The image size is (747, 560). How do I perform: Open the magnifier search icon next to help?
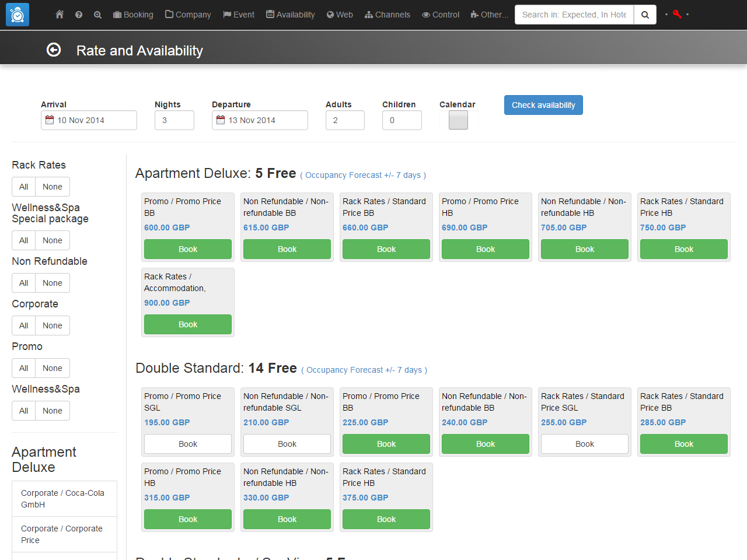click(x=97, y=15)
